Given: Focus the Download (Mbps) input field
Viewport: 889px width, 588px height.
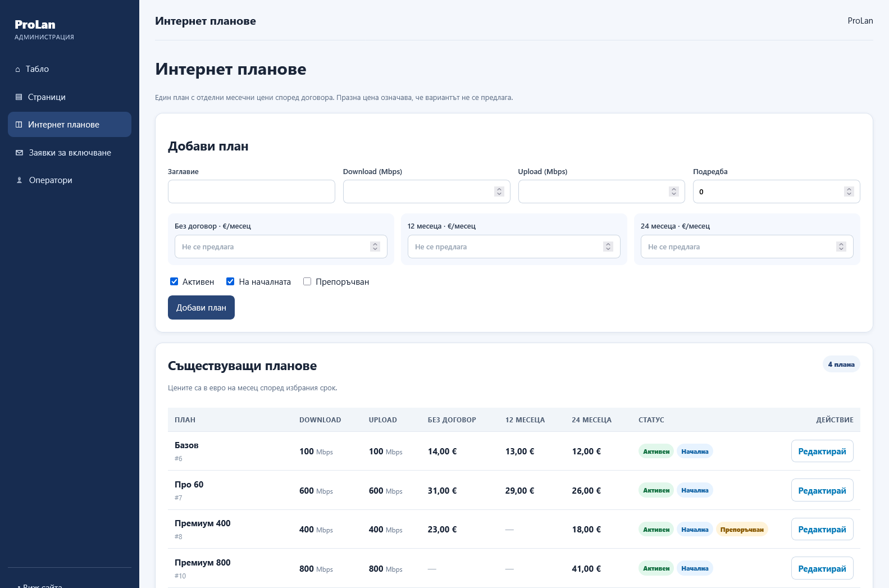Looking at the screenshot, I should (x=427, y=192).
